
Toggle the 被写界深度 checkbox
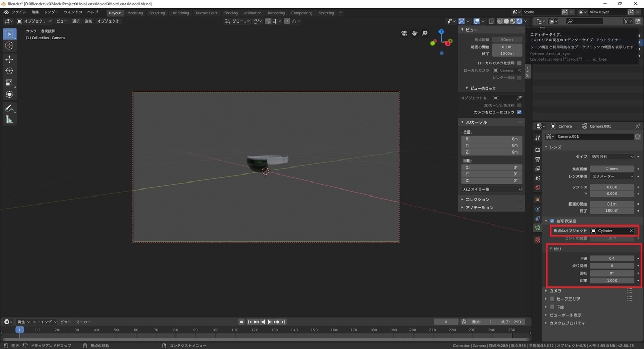552,221
